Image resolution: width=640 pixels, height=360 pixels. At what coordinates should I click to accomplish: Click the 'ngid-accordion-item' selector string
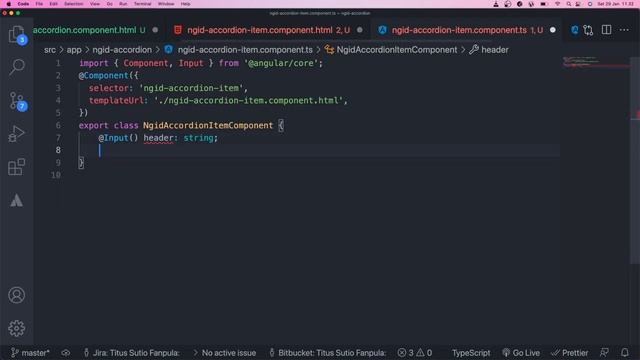pos(191,88)
